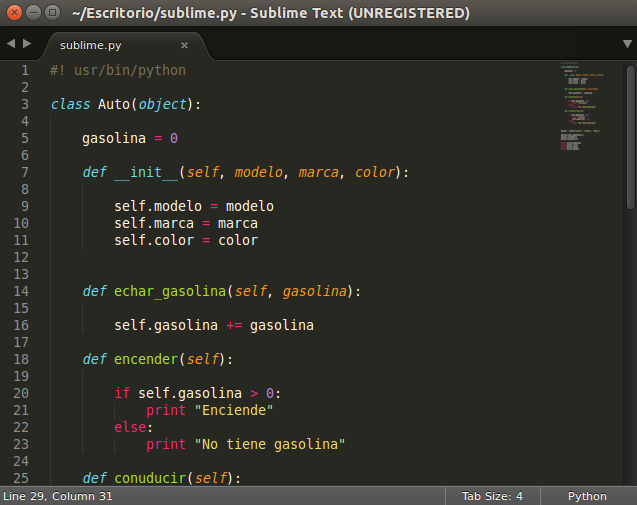Click the string "Enciende"
Viewport: 637px width, 505px height.
234,410
